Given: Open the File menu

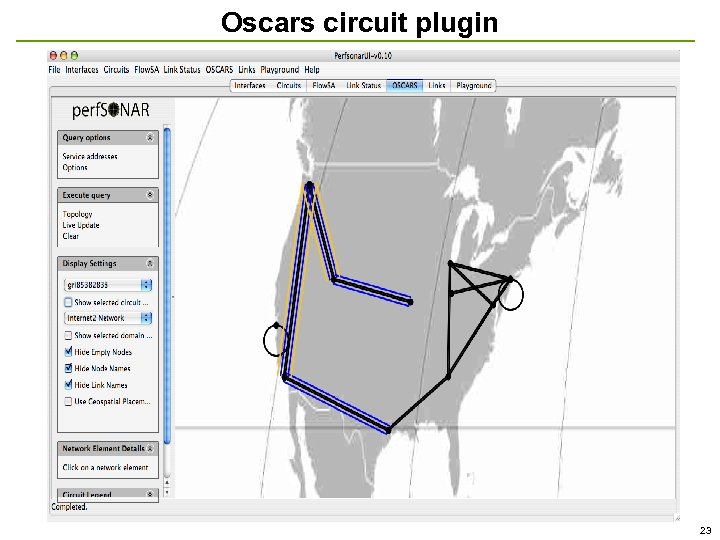Looking at the screenshot, I should (x=54, y=70).
